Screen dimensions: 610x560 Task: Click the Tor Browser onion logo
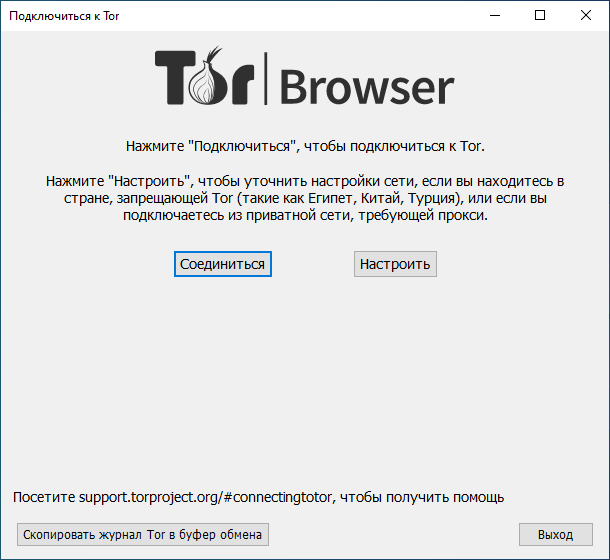pyautogui.click(x=304, y=77)
